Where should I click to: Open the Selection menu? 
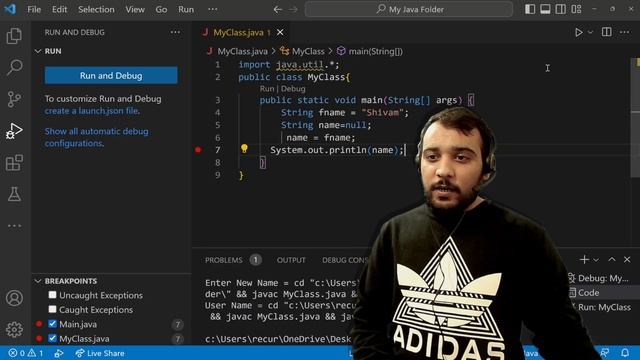click(x=96, y=9)
